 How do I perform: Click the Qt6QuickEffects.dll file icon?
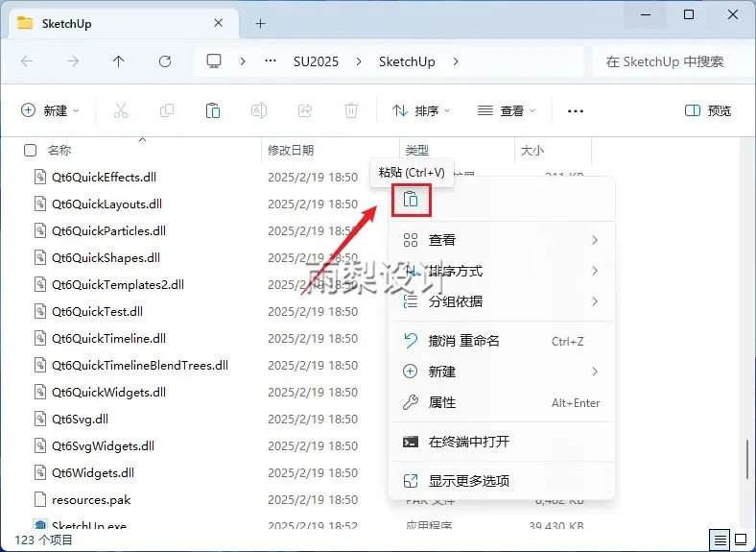tap(40, 177)
